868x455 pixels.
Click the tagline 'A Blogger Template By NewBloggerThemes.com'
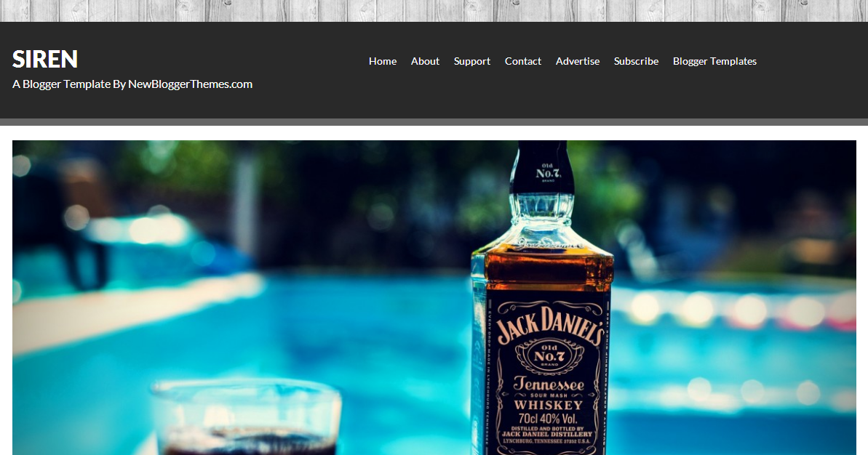132,84
